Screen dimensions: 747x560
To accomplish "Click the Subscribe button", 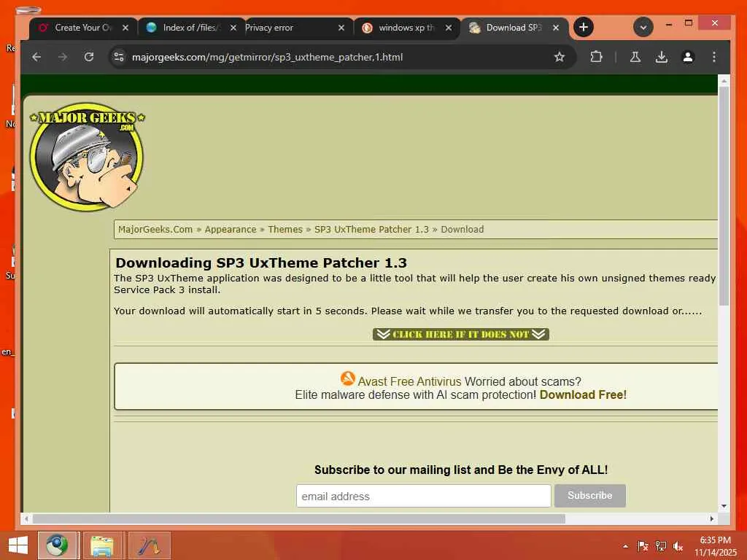I will point(589,496).
